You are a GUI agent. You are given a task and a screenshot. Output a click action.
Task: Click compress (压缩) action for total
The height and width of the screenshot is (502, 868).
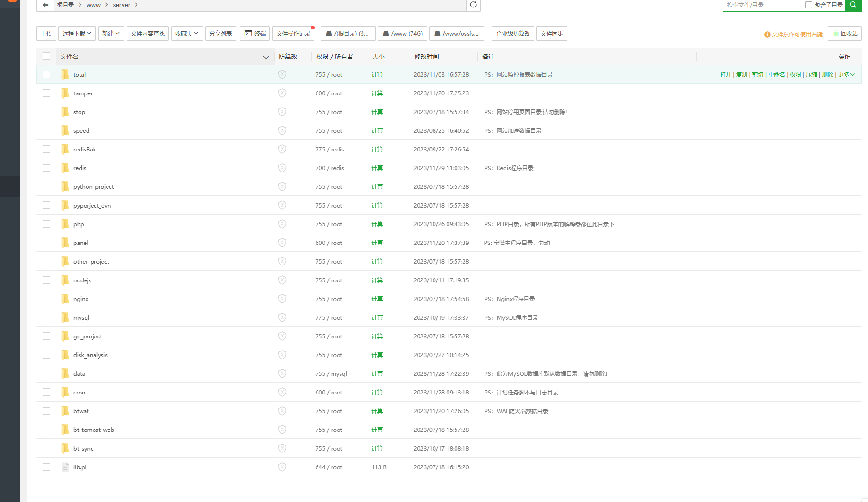point(811,74)
